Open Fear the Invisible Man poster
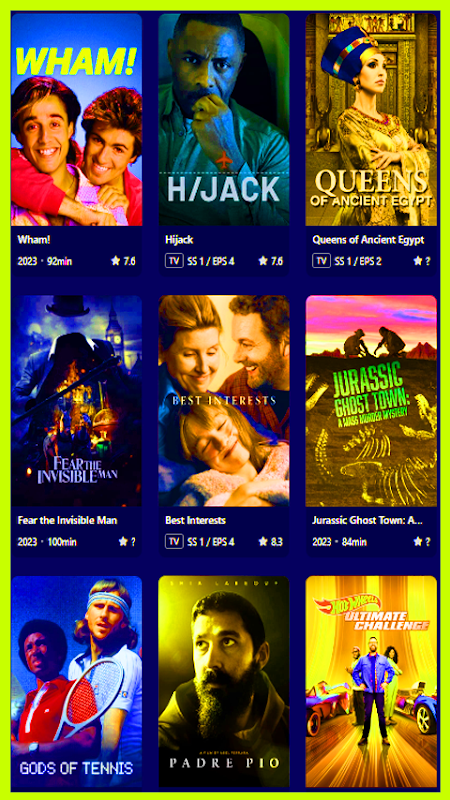Screen dimensions: 450x800 pyautogui.click(x=77, y=401)
